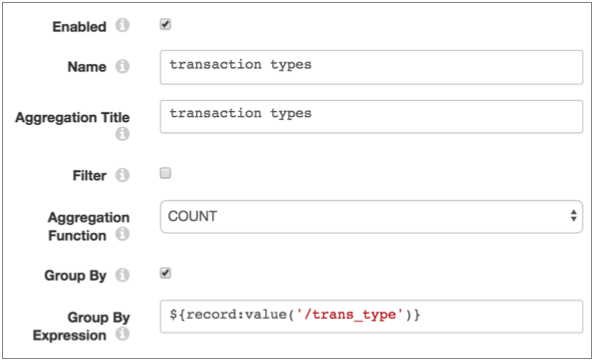Click inside the Group By Expression field
This screenshot has height=361, width=593.
coord(371,316)
